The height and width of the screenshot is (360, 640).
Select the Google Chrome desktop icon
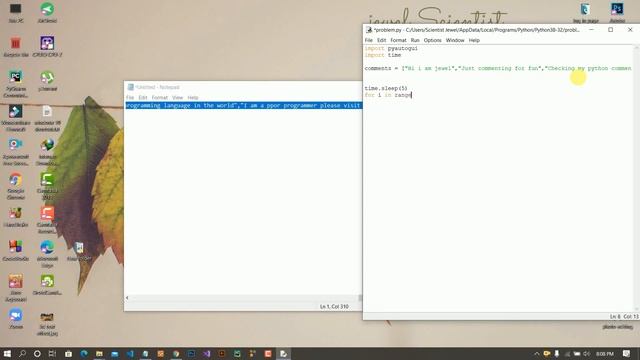point(16,186)
